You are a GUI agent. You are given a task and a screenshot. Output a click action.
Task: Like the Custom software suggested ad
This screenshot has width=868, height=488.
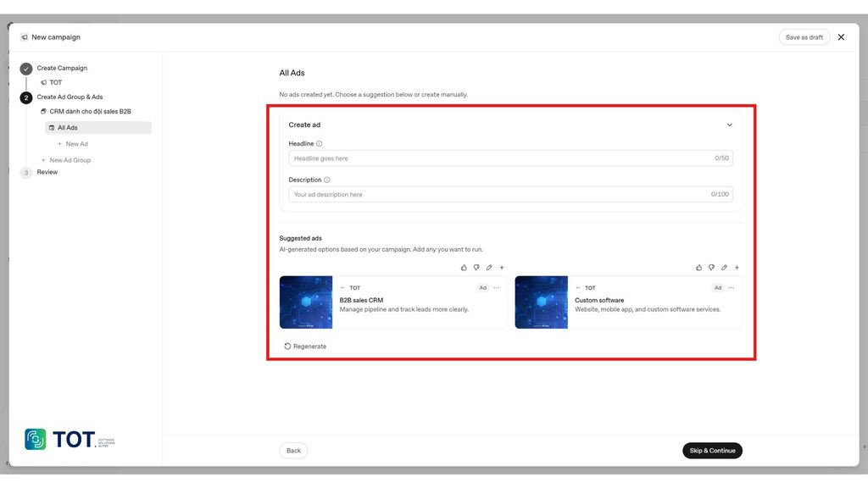pyautogui.click(x=698, y=268)
